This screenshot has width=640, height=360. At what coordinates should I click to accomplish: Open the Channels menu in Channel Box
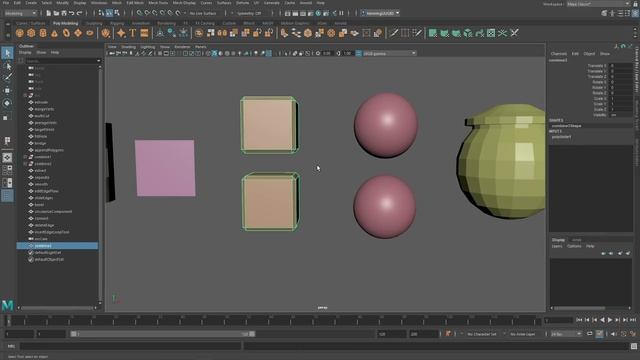point(558,54)
